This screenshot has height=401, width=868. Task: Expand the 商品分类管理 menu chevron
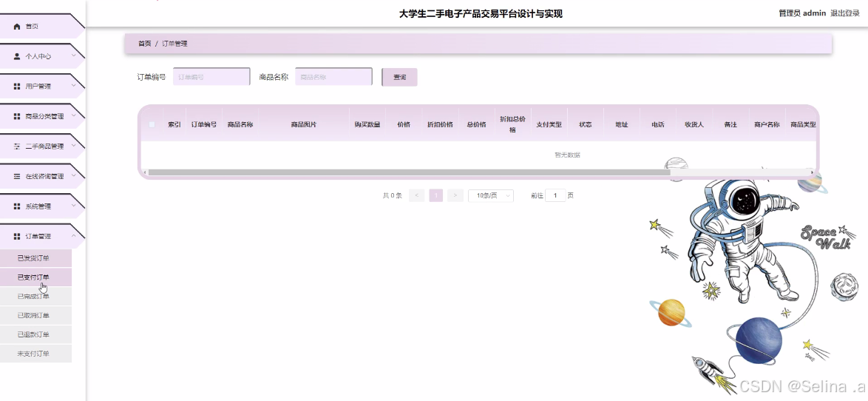74,116
